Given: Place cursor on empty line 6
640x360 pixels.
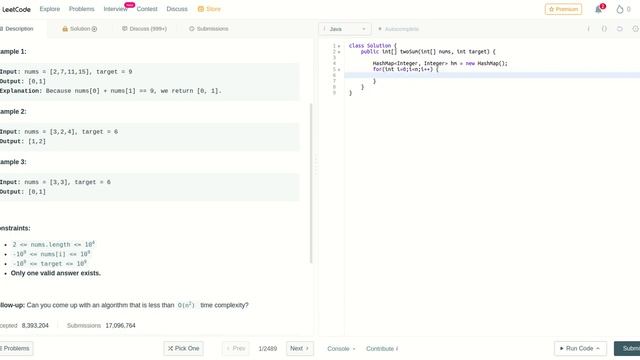Looking at the screenshot, I should click(x=492, y=75).
